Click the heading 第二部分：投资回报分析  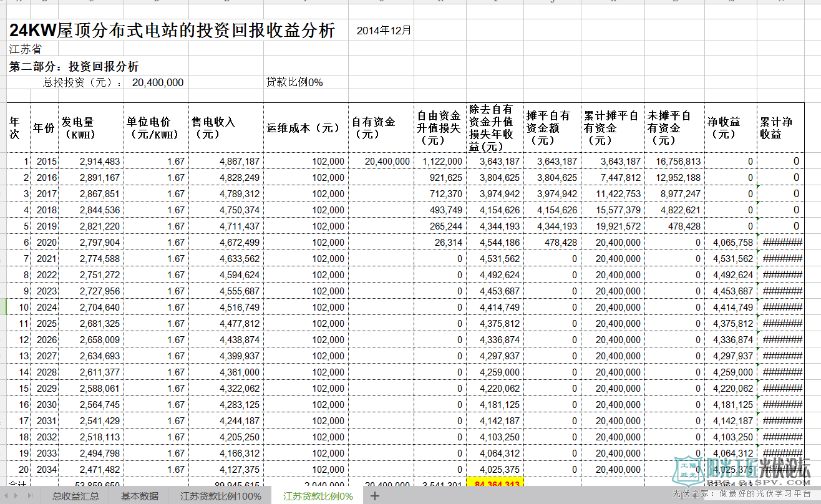click(x=74, y=67)
